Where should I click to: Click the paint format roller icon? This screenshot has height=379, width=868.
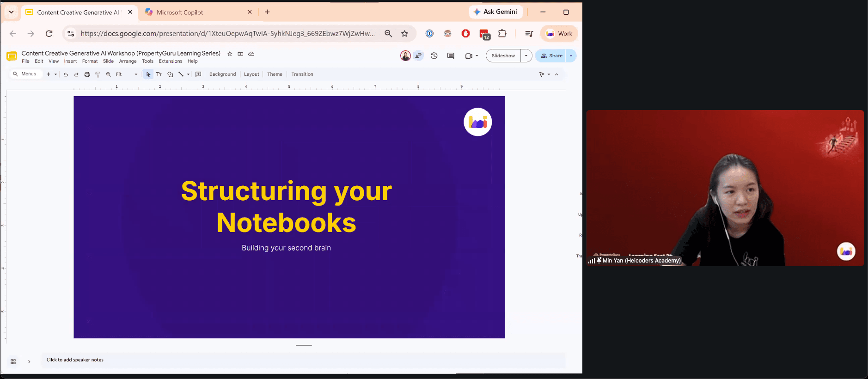click(x=98, y=74)
